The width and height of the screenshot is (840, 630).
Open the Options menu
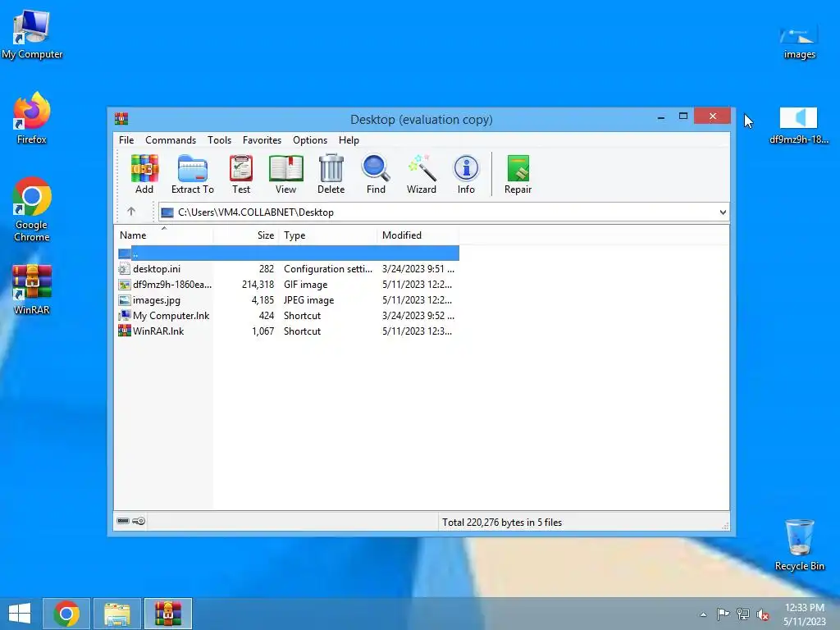(309, 139)
